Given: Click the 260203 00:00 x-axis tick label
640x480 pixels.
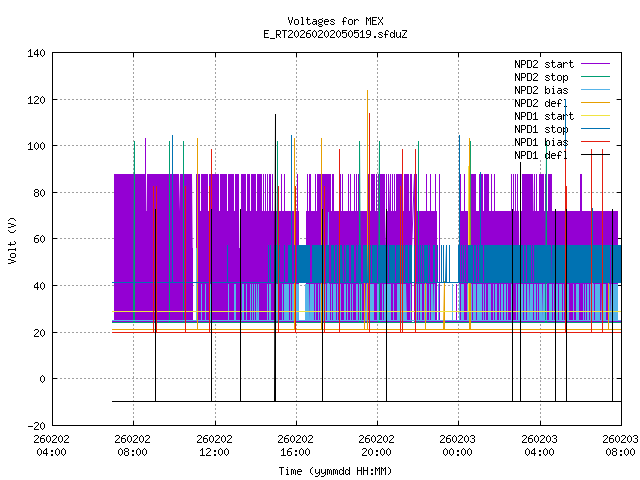Looking at the screenshot, I should pos(458,444).
